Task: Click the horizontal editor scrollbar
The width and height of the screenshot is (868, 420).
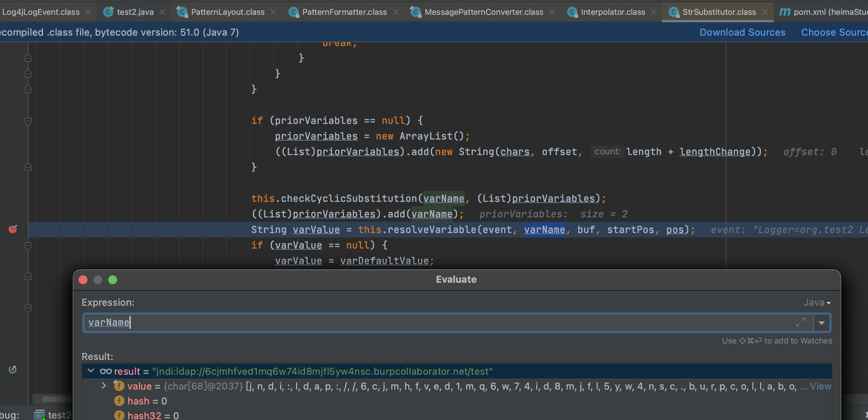Action: 56,399
